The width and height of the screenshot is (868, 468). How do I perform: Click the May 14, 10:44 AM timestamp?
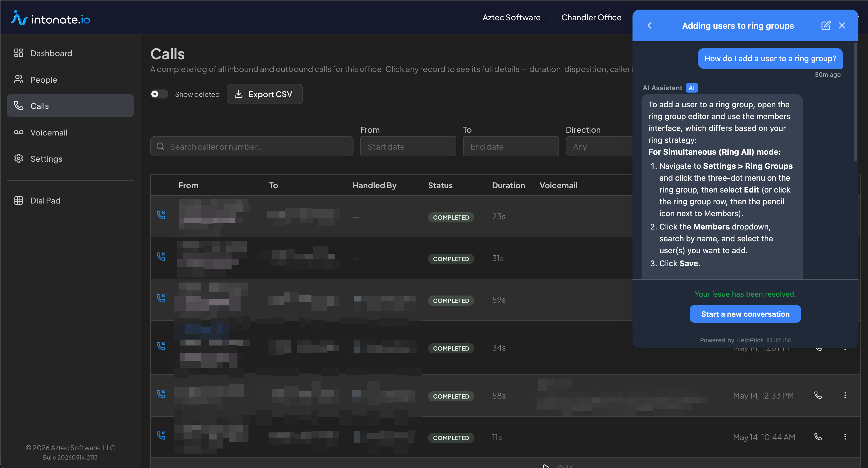[x=764, y=437]
